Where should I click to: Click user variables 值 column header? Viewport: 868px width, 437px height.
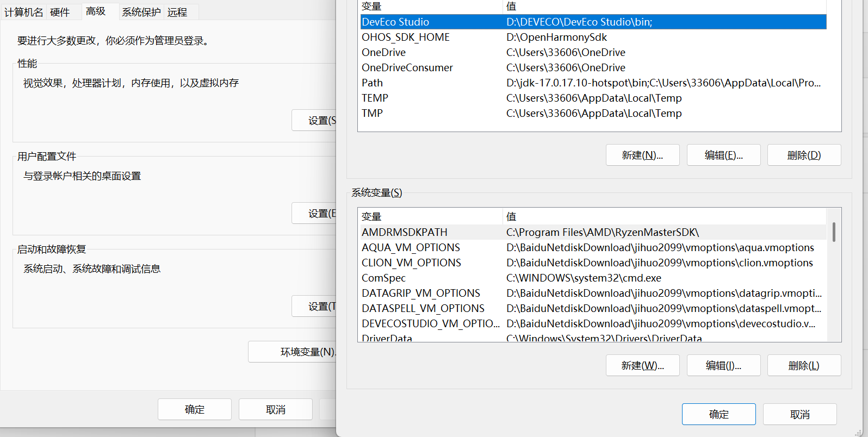665,7
